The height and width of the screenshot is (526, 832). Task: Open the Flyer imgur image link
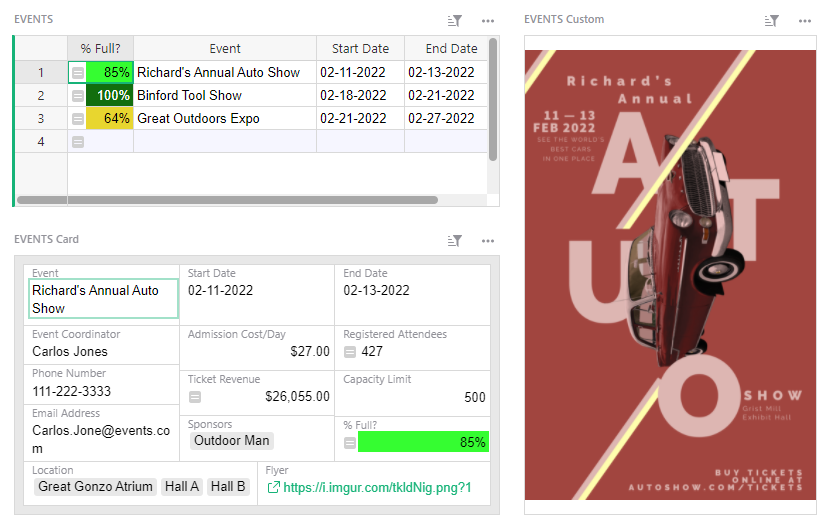pos(377,488)
